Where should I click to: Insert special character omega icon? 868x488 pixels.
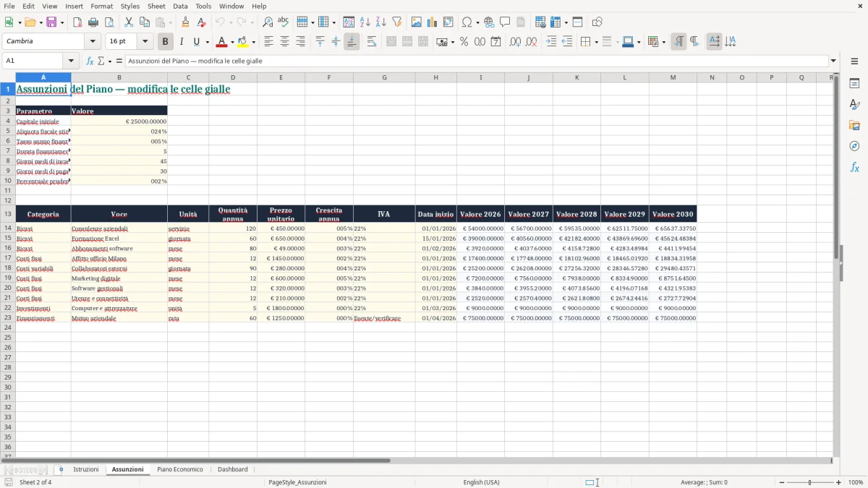click(x=467, y=22)
